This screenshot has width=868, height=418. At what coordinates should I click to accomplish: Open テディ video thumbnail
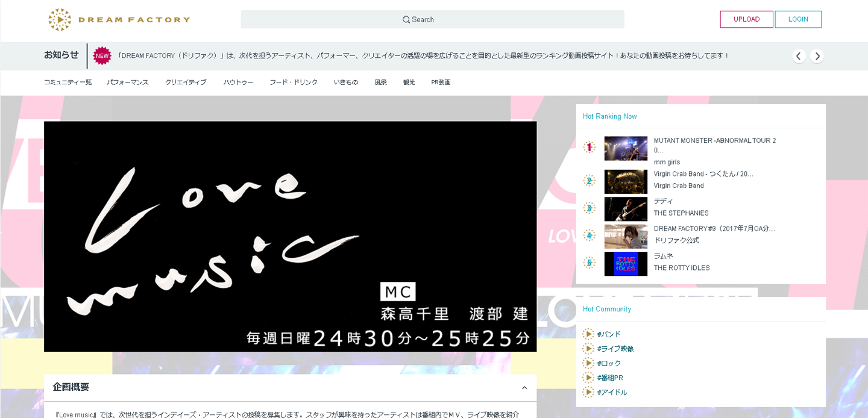pos(626,209)
